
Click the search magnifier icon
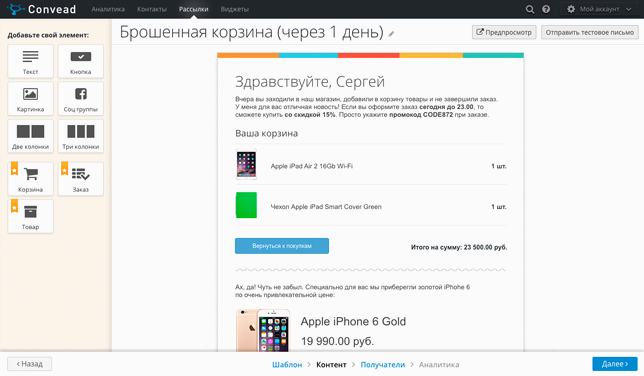tap(530, 9)
